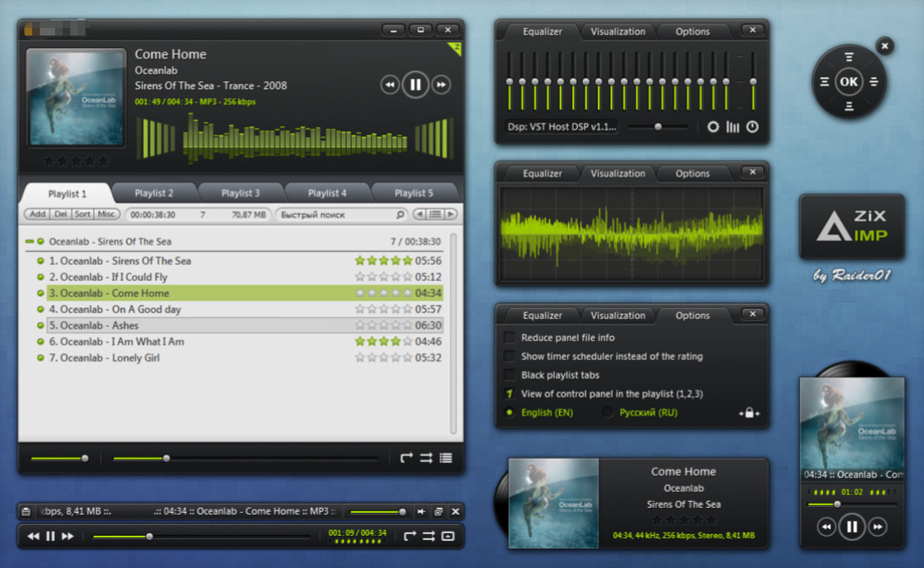Toggle shuffle icon in playlist footer
Viewport: 924px width, 568px height.
[426, 458]
